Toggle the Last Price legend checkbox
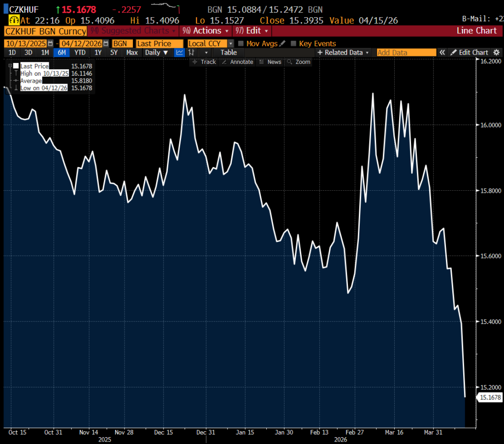504x444 pixels. point(16,66)
